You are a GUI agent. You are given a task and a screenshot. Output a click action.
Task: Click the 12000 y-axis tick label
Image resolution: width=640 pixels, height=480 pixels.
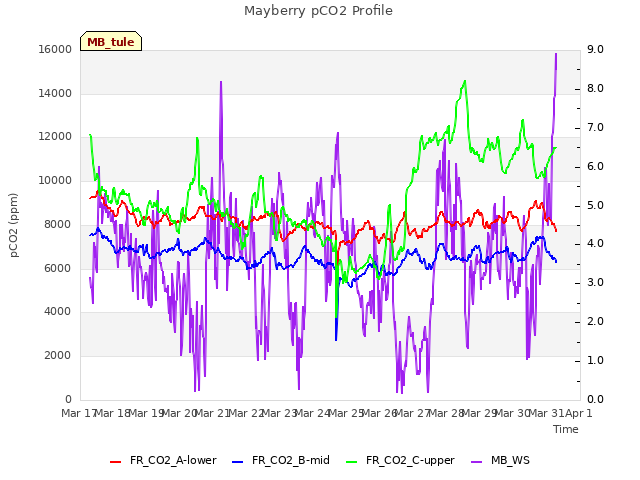tap(55, 136)
